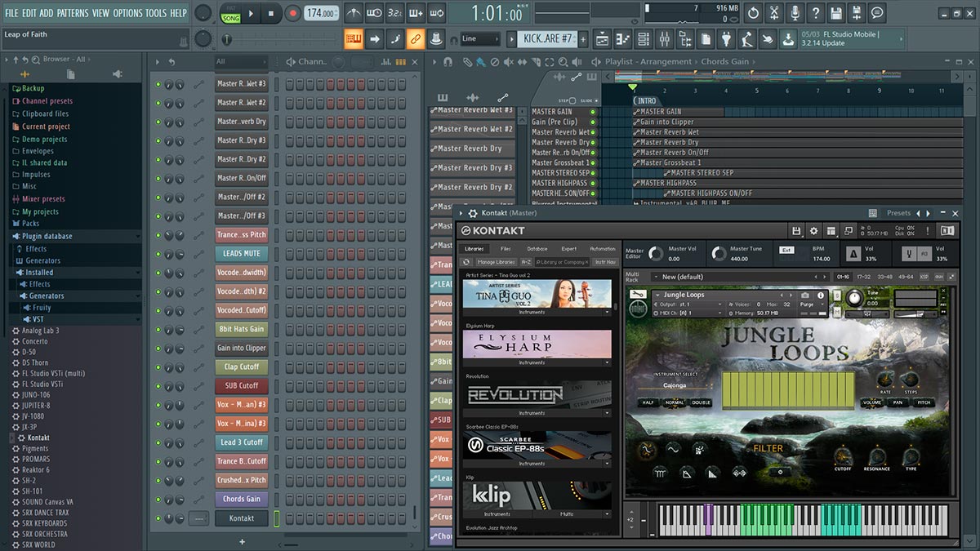Image resolution: width=980 pixels, height=551 pixels.
Task: Click the Kontakt save icon
Action: point(796,231)
